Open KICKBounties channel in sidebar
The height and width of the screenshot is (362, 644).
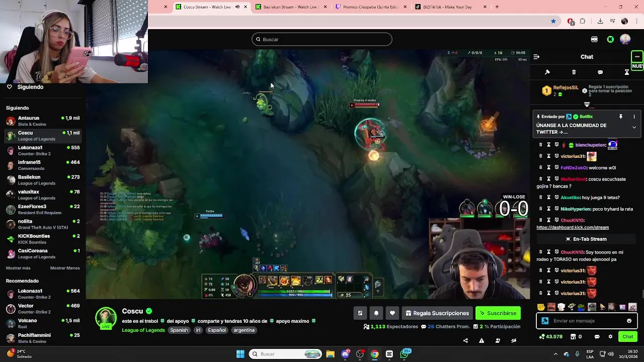pos(43,239)
